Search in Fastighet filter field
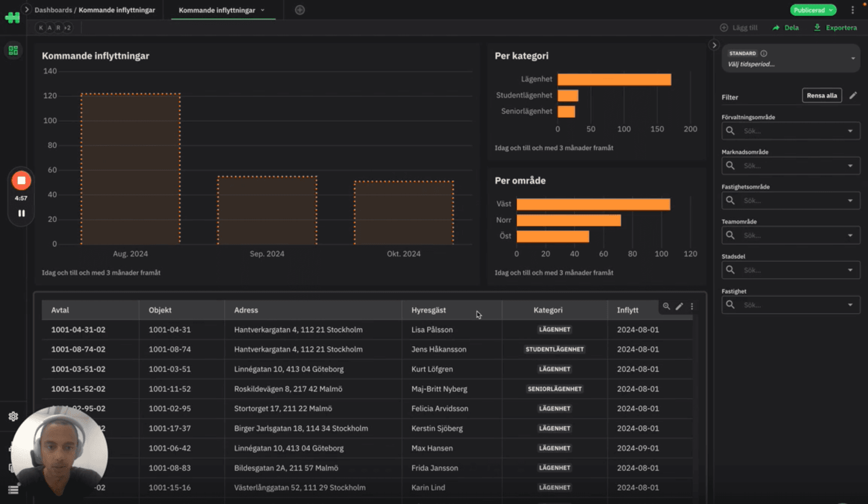This screenshot has height=504, width=868. coord(791,305)
